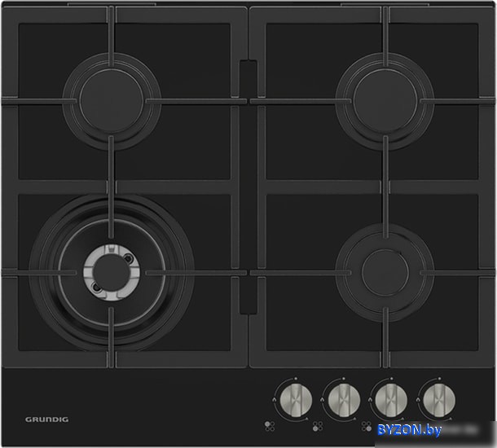Click the large wok burner with silver center
This screenshot has height=448, width=497.
pos(112,273)
